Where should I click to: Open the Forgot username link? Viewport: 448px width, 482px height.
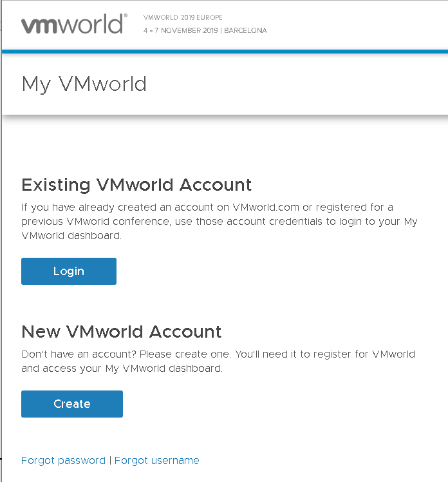[156, 460]
